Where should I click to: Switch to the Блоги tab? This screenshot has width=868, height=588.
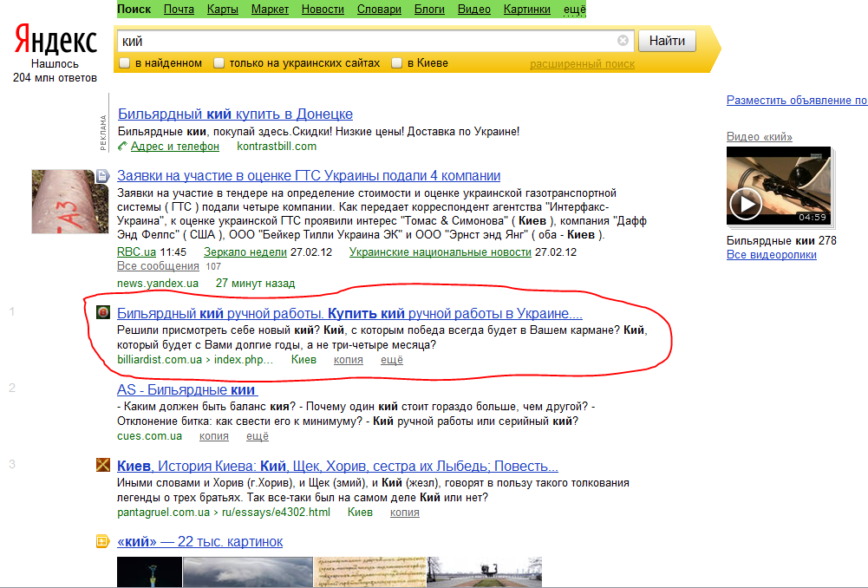coord(429,10)
